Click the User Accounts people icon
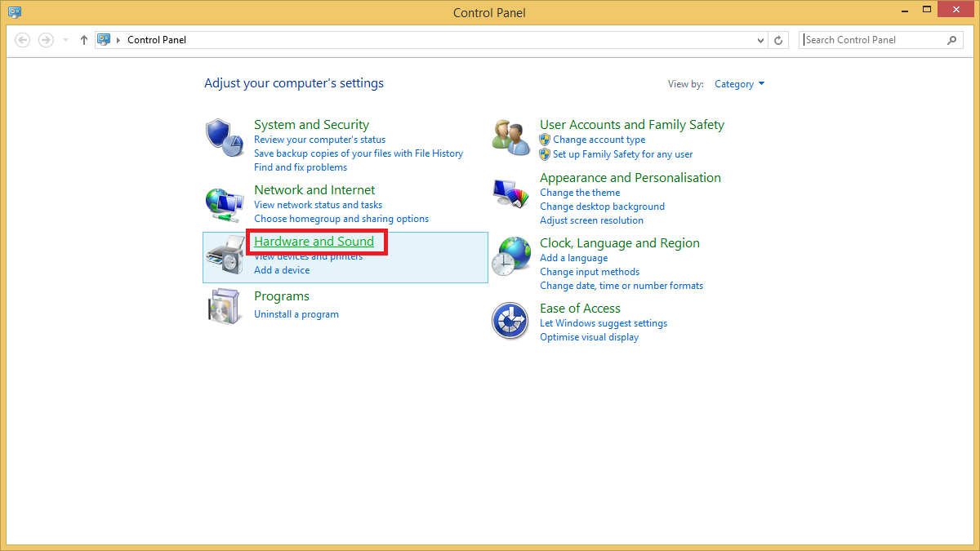Image resolution: width=980 pixels, height=551 pixels. 511,136
